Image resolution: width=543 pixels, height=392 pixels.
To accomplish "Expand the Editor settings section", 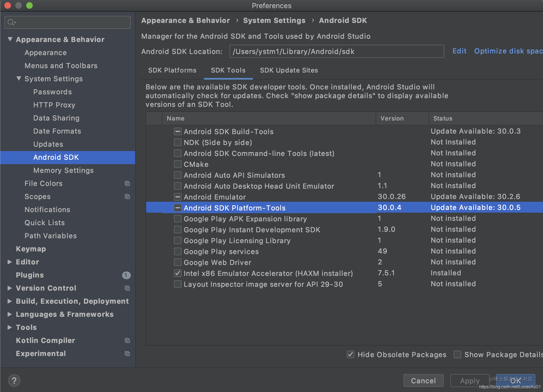I will pos(10,262).
